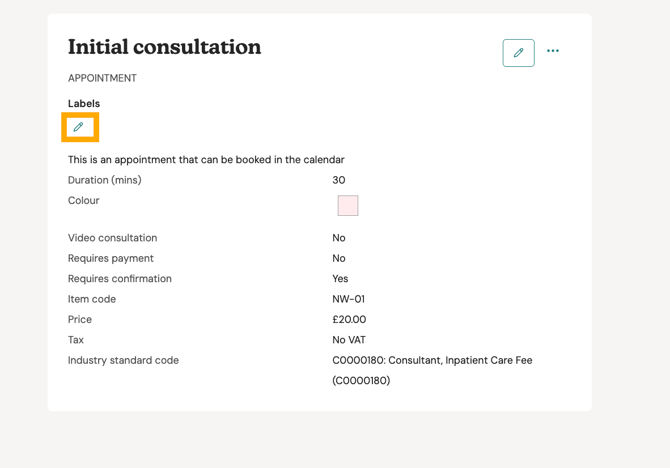
Task: Click the Video consultation No value
Action: pyautogui.click(x=339, y=238)
